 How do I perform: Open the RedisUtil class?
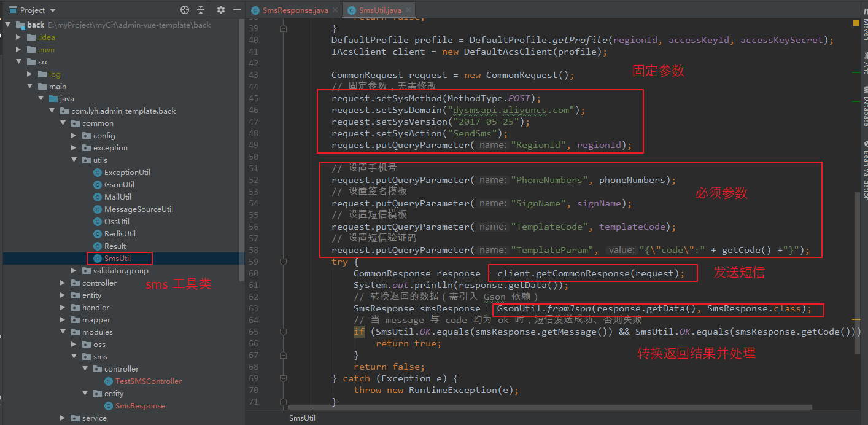(x=120, y=234)
